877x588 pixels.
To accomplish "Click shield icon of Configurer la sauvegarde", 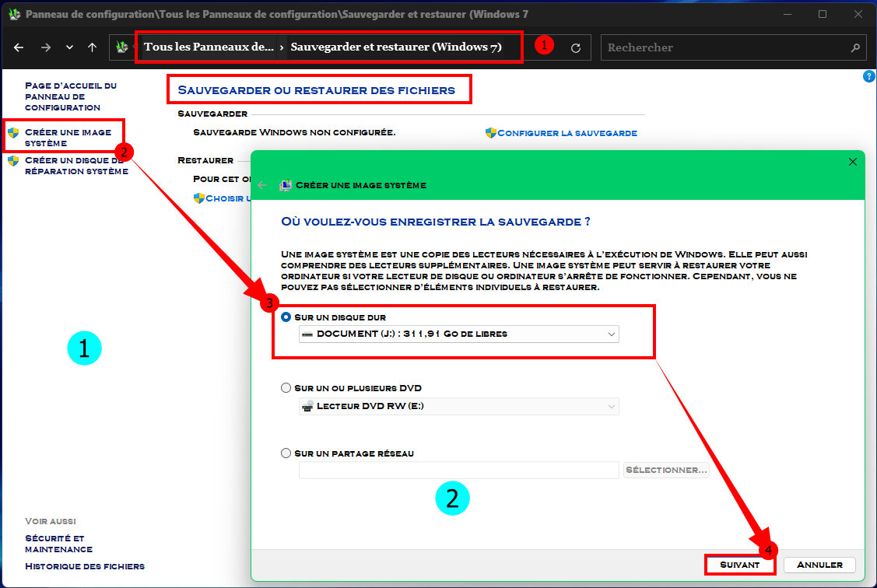I will pyautogui.click(x=490, y=133).
